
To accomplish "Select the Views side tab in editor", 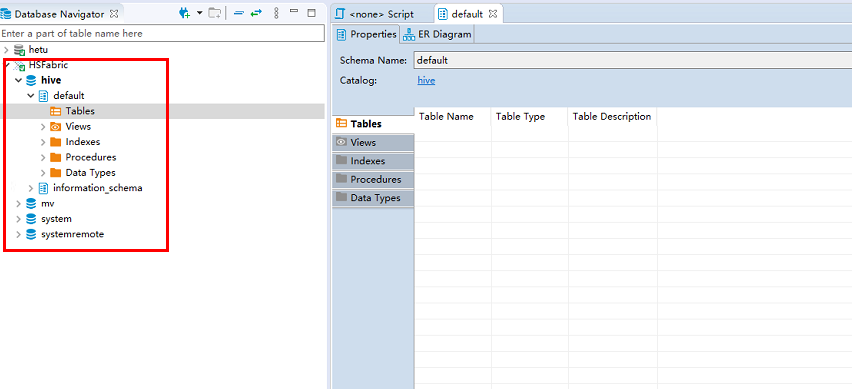I will pyautogui.click(x=373, y=142).
